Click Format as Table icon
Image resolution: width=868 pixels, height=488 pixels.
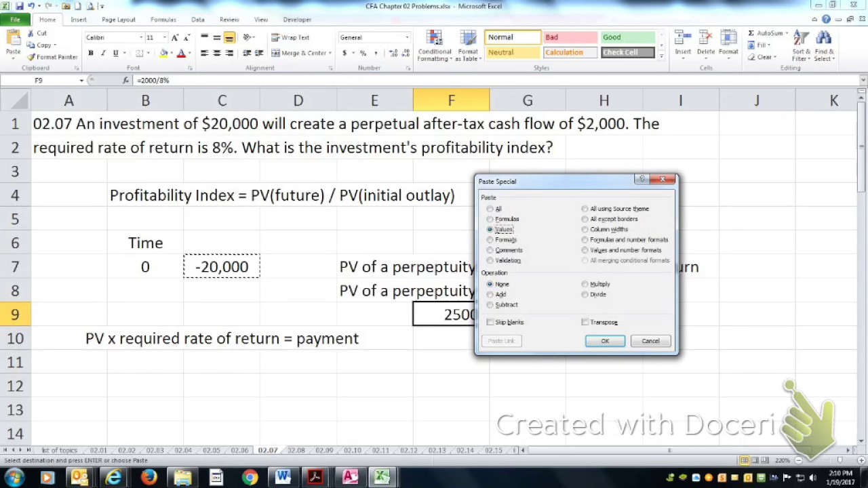[468, 45]
